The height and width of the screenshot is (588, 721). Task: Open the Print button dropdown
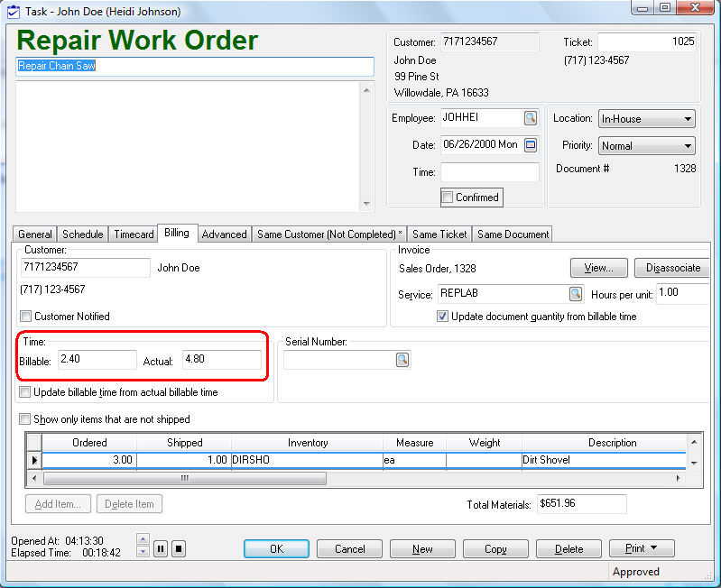pyautogui.click(x=642, y=548)
